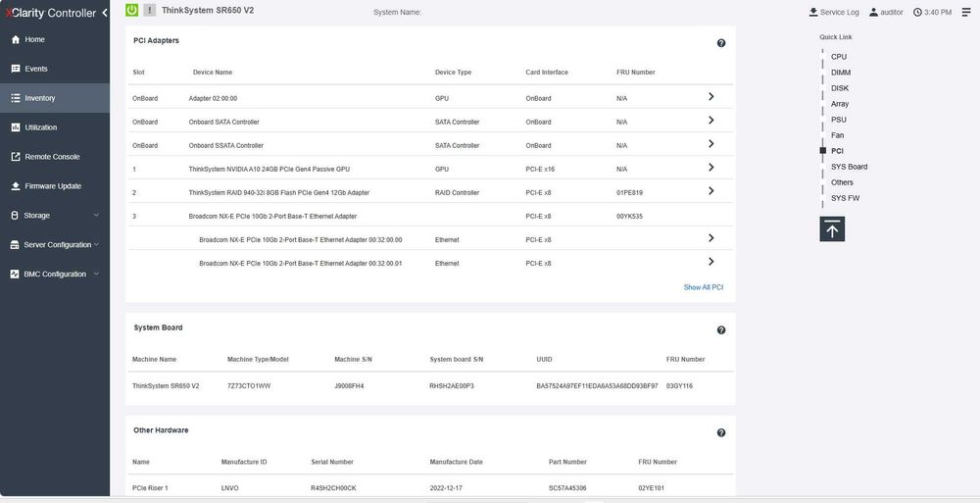Screen dimensions: 980x503
Task: Click the Service Log download icon
Action: click(813, 12)
